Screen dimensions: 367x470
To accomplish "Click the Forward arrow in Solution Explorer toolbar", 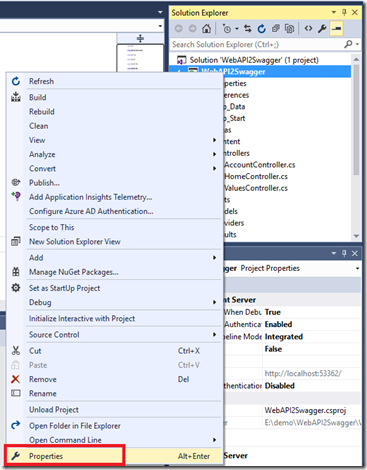I will pos(192,29).
